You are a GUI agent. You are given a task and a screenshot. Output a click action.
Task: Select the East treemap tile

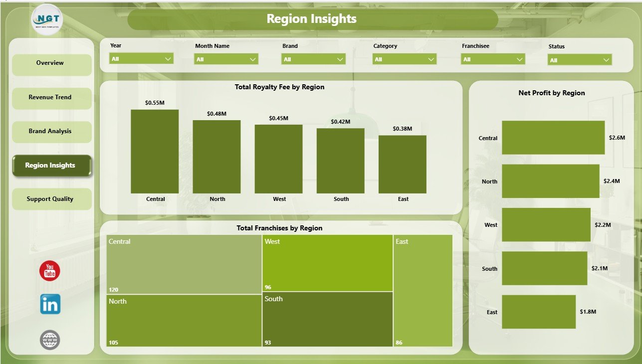click(423, 290)
